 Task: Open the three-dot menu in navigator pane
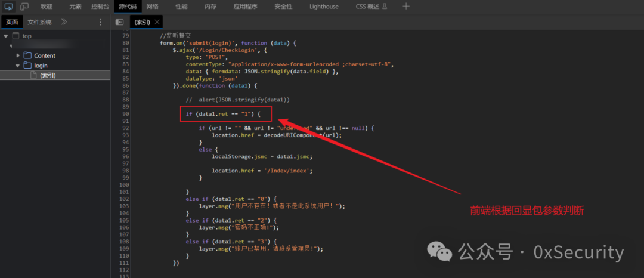pos(101,22)
